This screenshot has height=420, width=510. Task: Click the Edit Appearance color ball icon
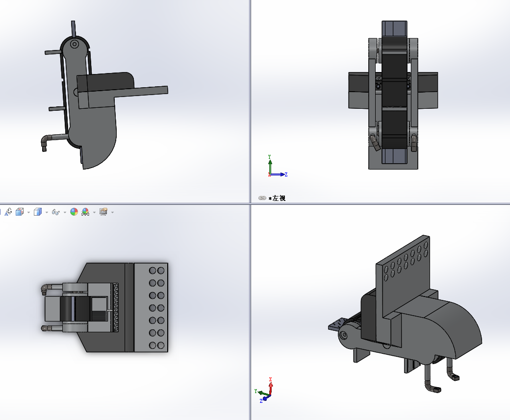click(74, 212)
